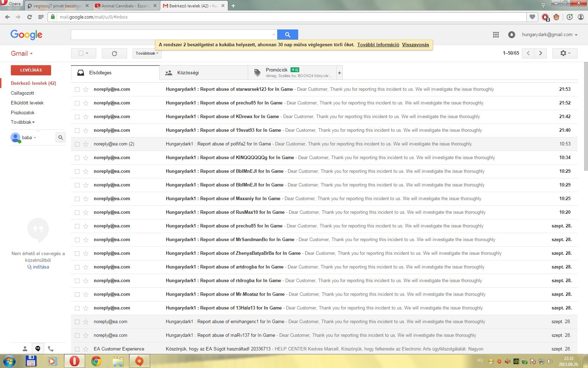Compose a new mail with LEVÉLÍRÁS
The height and width of the screenshot is (368, 588).
pyautogui.click(x=31, y=70)
